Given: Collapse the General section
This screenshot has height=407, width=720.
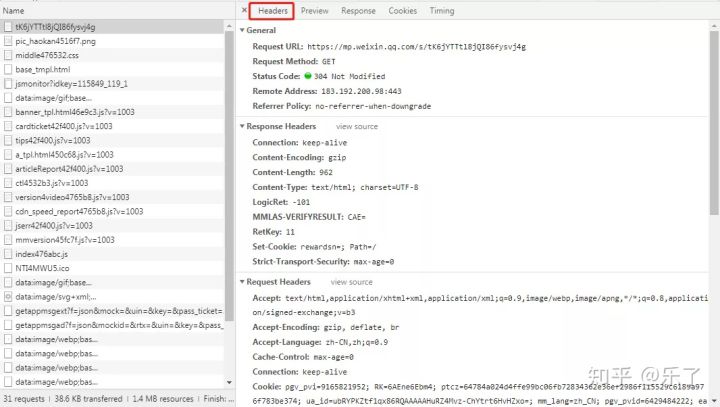Looking at the screenshot, I should 242,30.
